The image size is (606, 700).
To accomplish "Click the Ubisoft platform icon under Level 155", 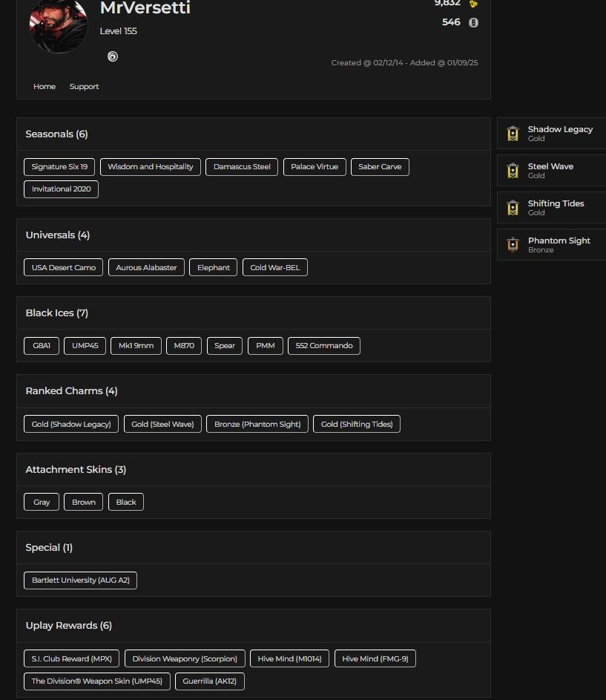I will pyautogui.click(x=113, y=56).
